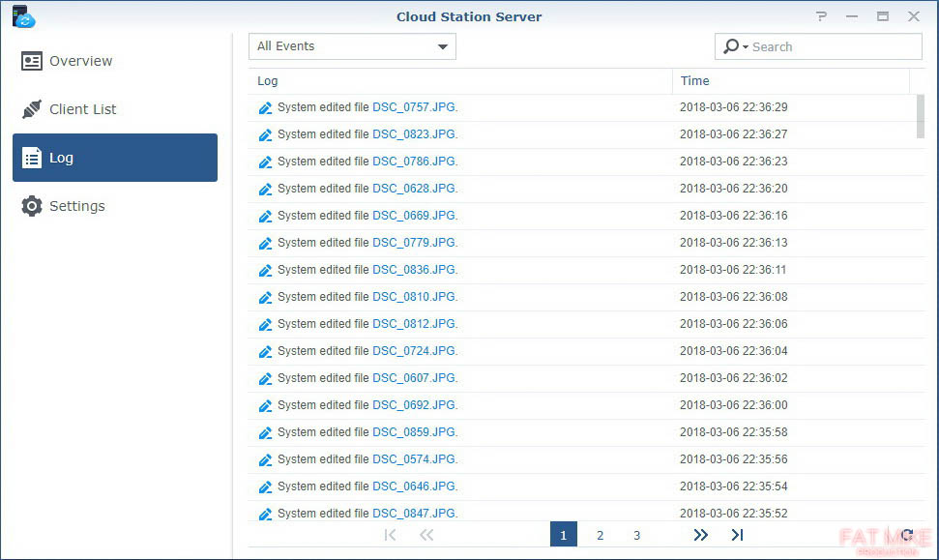Go to page 1 of the log
Screen dimensions: 939x560
click(564, 534)
